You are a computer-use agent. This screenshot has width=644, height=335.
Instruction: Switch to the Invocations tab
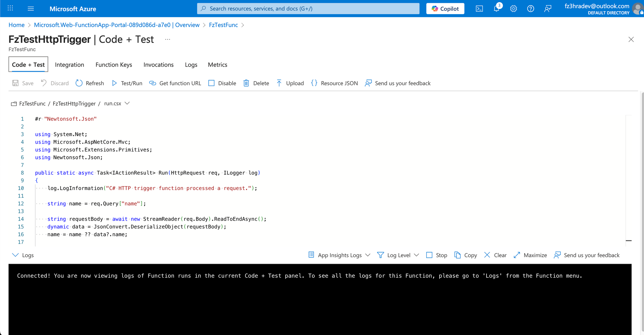click(158, 64)
